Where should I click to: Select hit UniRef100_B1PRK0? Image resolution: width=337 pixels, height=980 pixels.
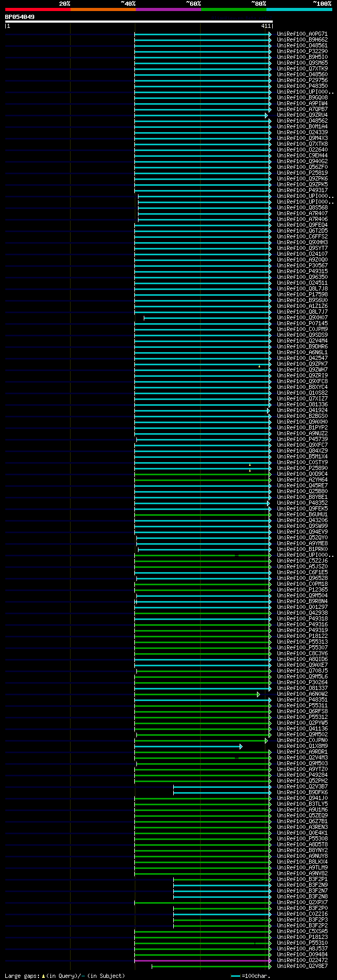(x=302, y=549)
